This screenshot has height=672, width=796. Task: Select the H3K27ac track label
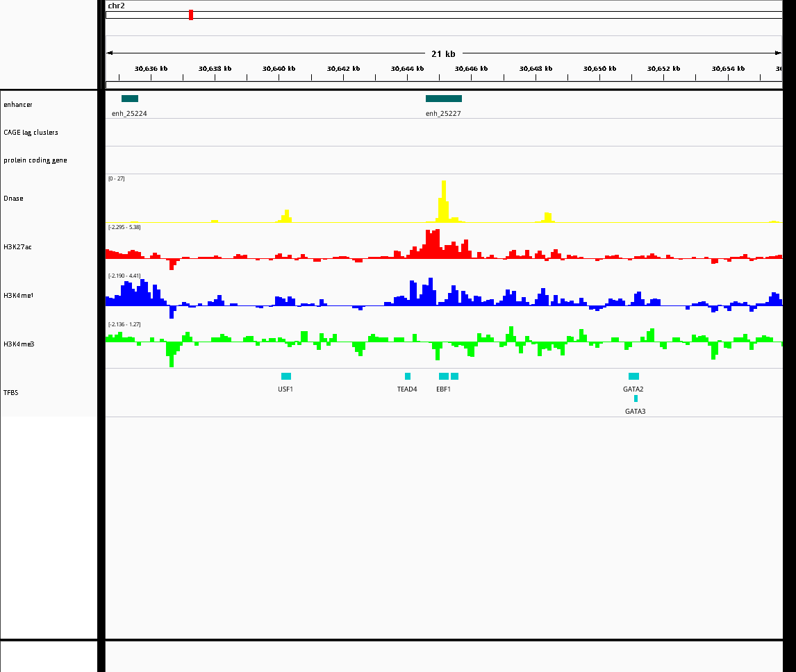(x=18, y=247)
